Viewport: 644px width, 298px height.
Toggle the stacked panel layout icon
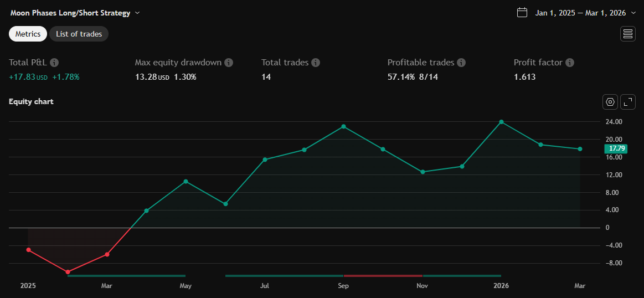click(628, 34)
